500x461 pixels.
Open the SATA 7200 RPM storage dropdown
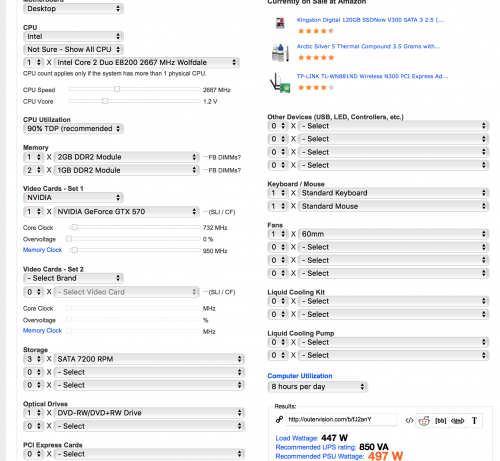pyautogui.click(x=149, y=359)
